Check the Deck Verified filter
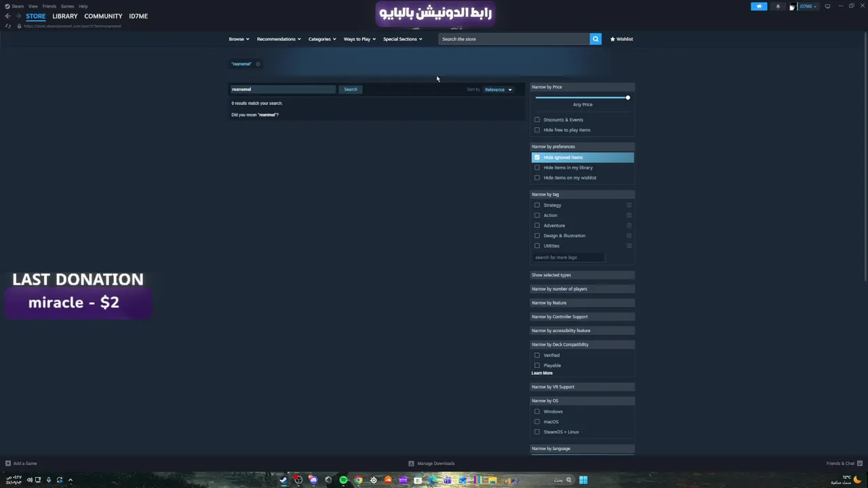This screenshot has height=488, width=868. (537, 355)
